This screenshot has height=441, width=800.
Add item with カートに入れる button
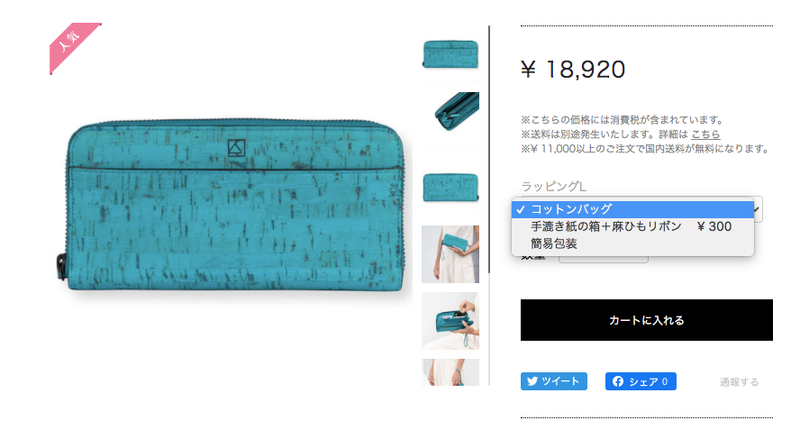(646, 320)
